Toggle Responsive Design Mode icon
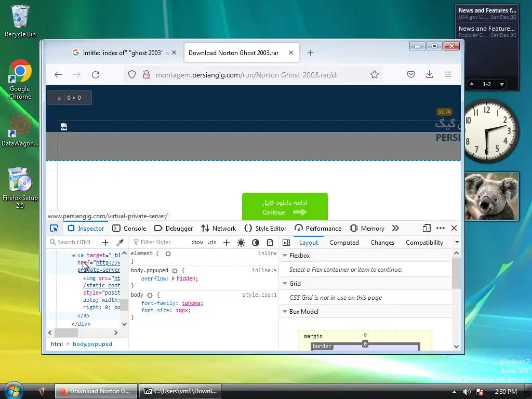532x399 pixels. click(x=427, y=229)
